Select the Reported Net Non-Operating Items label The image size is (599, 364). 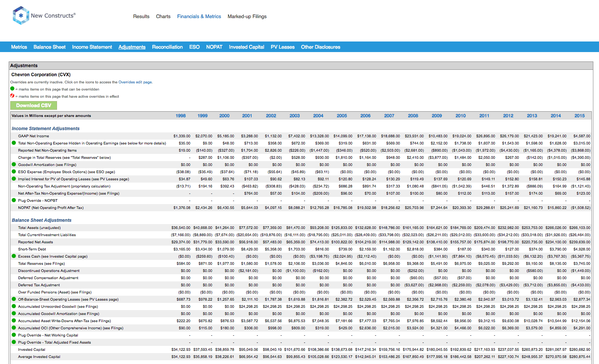(x=47, y=151)
